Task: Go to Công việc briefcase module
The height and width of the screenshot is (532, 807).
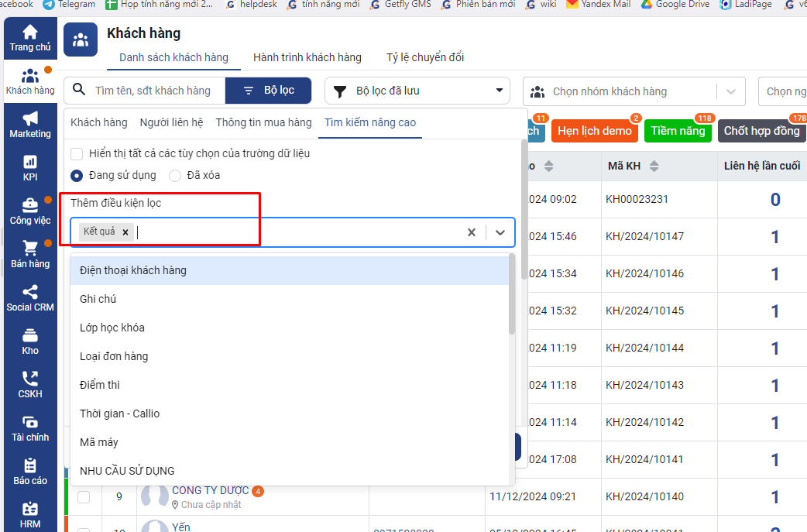Action: coord(29,211)
